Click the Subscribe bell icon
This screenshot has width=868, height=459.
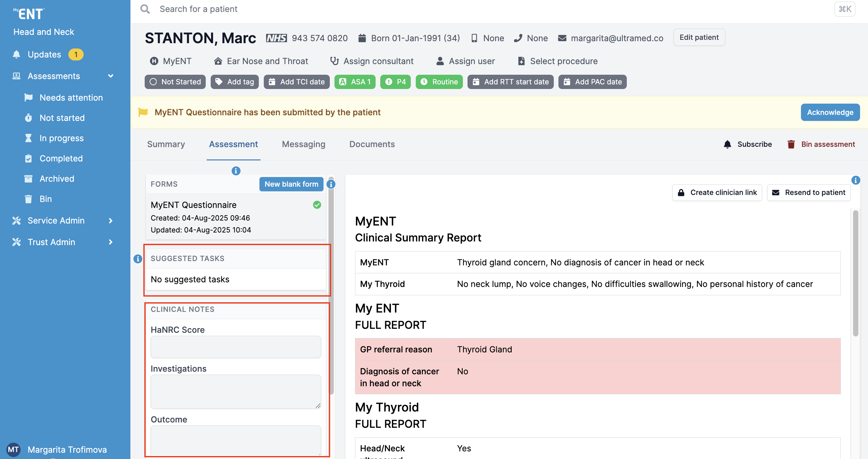tap(727, 144)
